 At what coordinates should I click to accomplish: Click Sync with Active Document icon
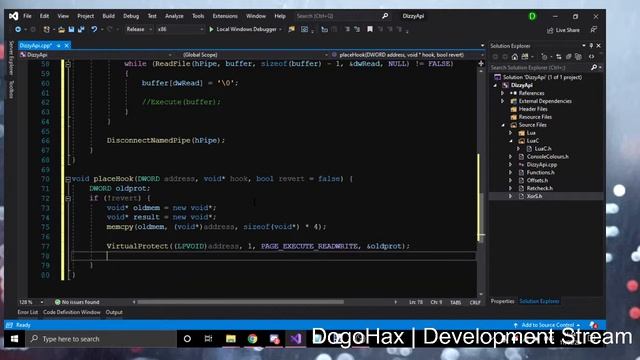click(558, 57)
